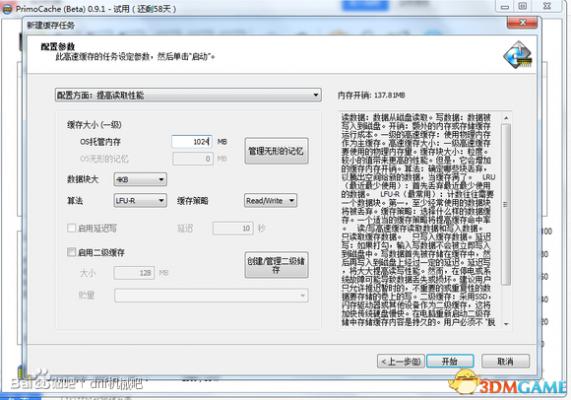Go back with the 上一步 button
The height and width of the screenshot is (400, 571).
pyautogui.click(x=401, y=361)
